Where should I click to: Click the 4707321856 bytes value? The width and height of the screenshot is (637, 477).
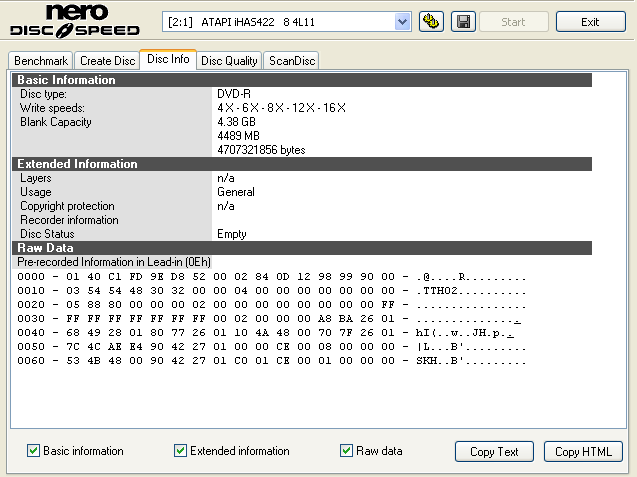[x=261, y=150]
